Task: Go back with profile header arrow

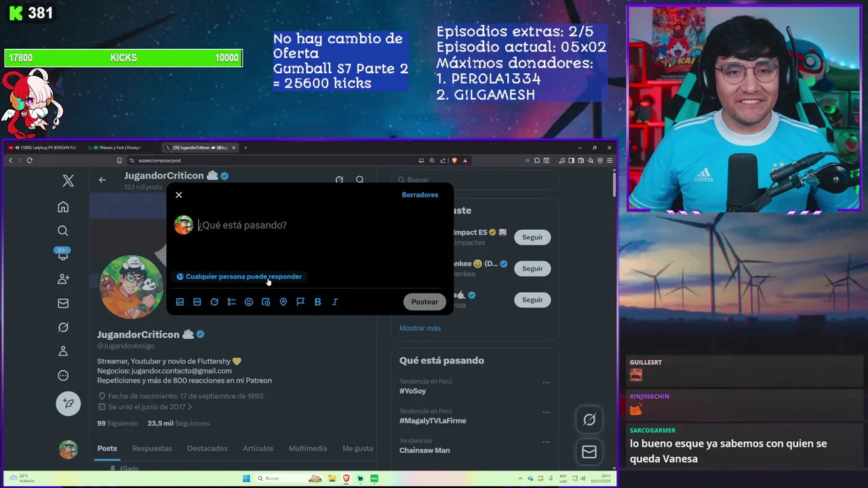Action: click(x=102, y=180)
